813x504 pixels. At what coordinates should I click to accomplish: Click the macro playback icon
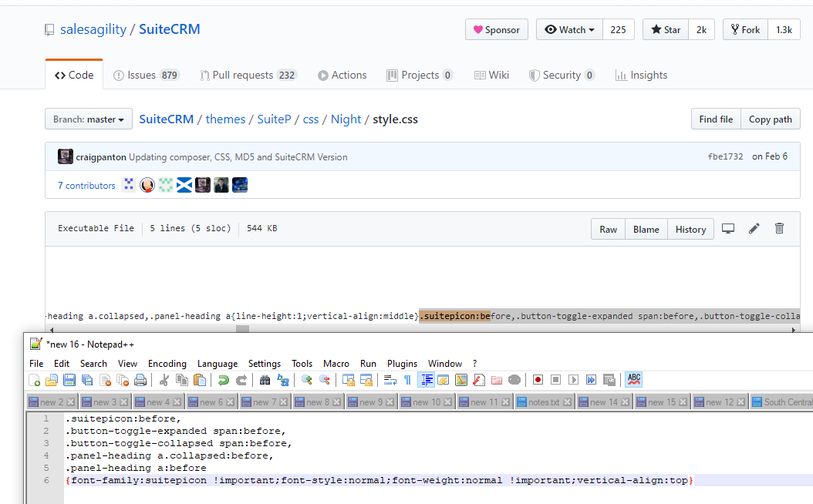573,380
